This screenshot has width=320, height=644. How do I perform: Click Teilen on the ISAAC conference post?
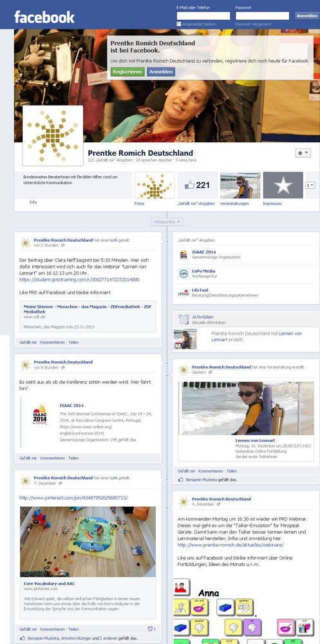(x=73, y=458)
